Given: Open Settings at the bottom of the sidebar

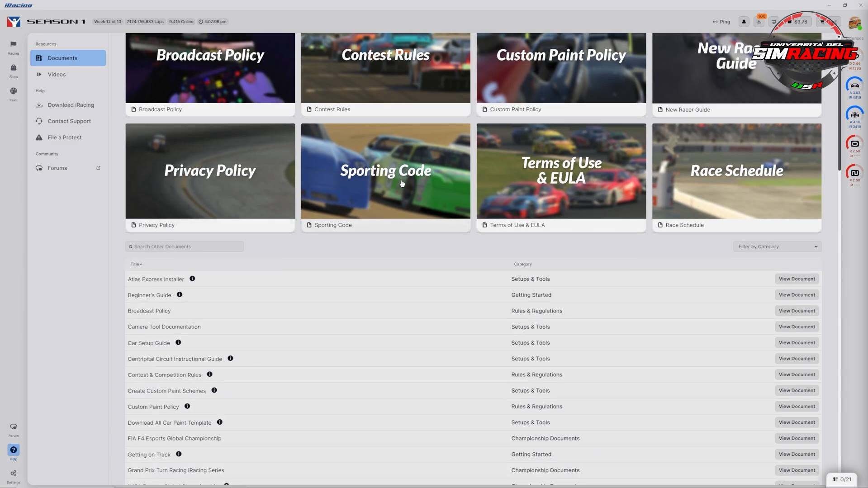Looking at the screenshot, I should tap(13, 476).
